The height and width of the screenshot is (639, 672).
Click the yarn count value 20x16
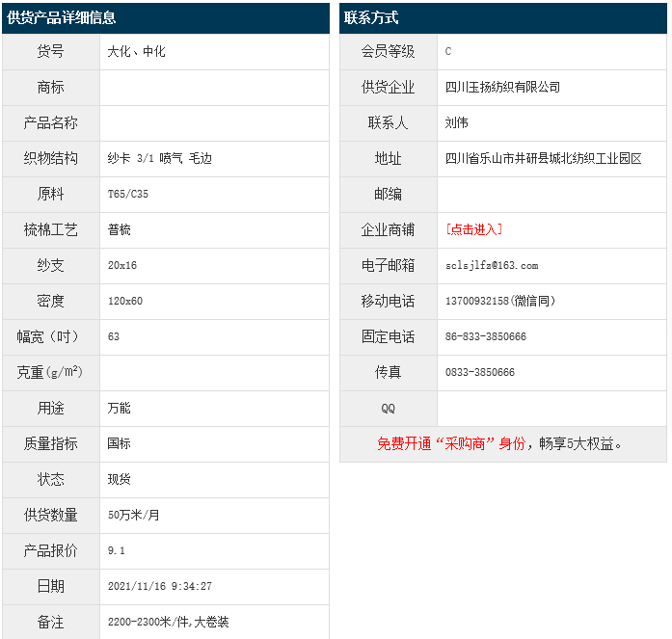pyautogui.click(x=122, y=265)
